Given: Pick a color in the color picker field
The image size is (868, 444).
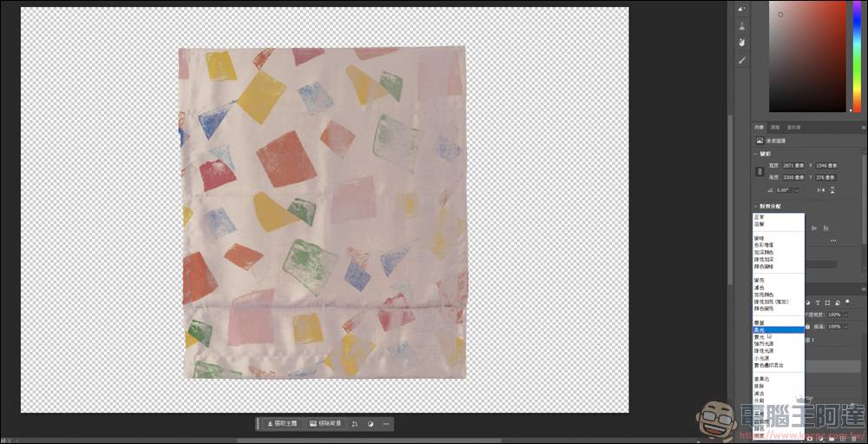Looking at the screenshot, I should point(807,56).
